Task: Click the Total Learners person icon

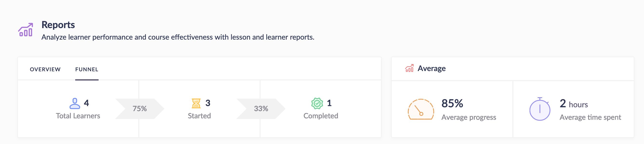Action: click(x=74, y=103)
